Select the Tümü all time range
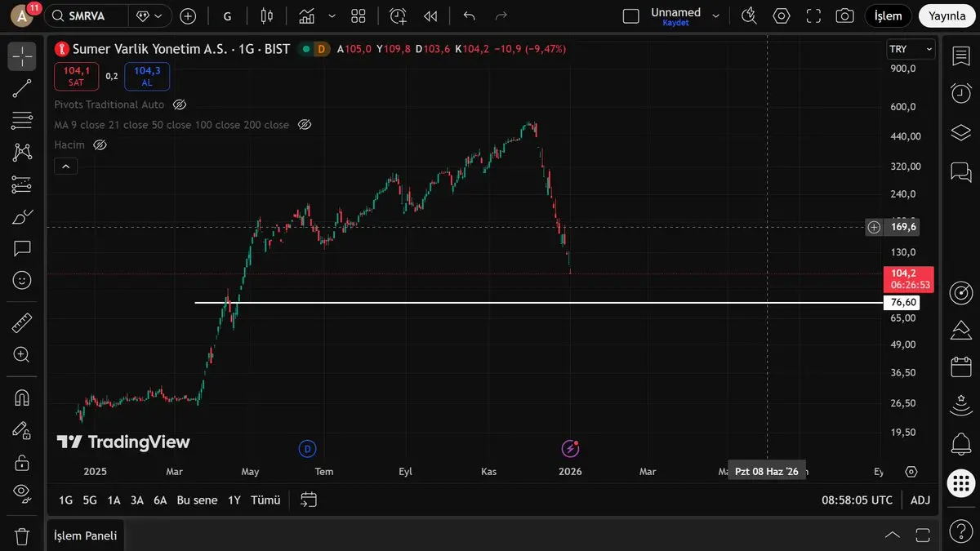980x551 pixels. click(x=265, y=500)
